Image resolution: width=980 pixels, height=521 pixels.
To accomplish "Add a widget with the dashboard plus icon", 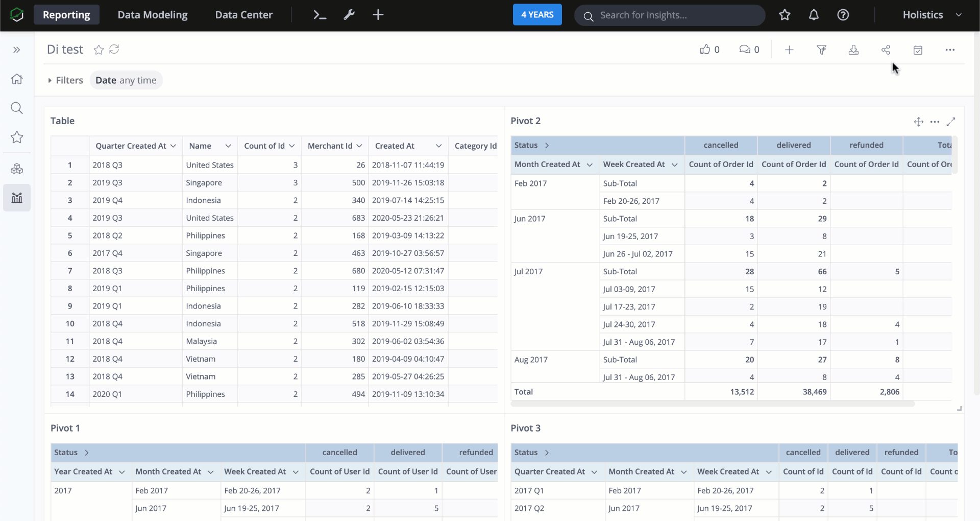I will pyautogui.click(x=789, y=50).
